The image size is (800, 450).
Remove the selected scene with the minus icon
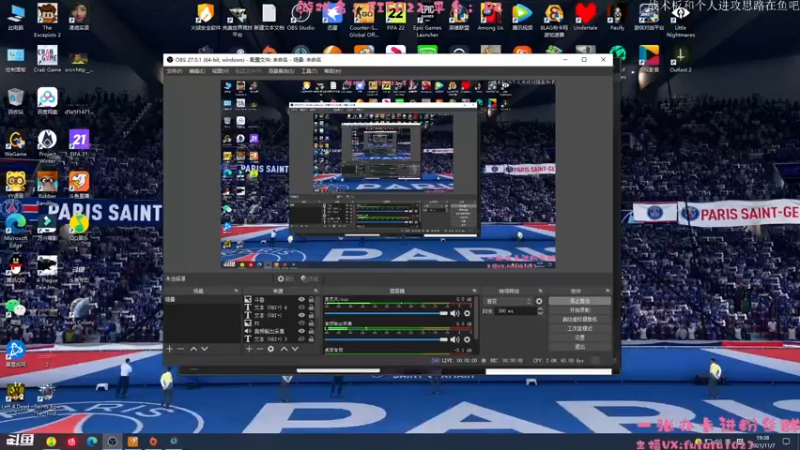[x=181, y=349]
